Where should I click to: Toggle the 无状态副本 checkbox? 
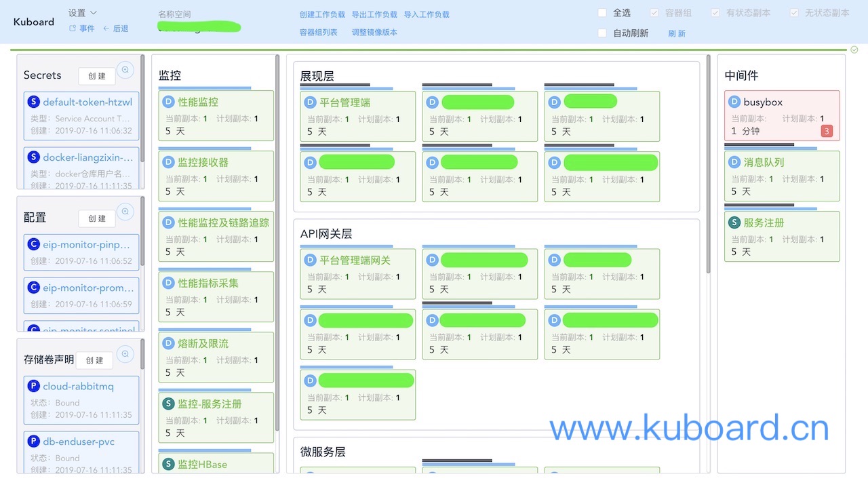click(x=794, y=13)
